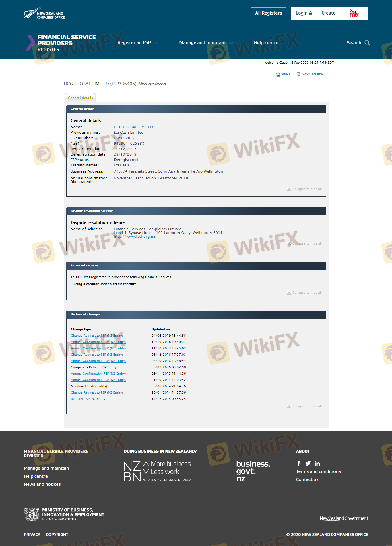Open the www.fscl.org.nz scheme link
The image size is (392, 546).
pos(134,237)
